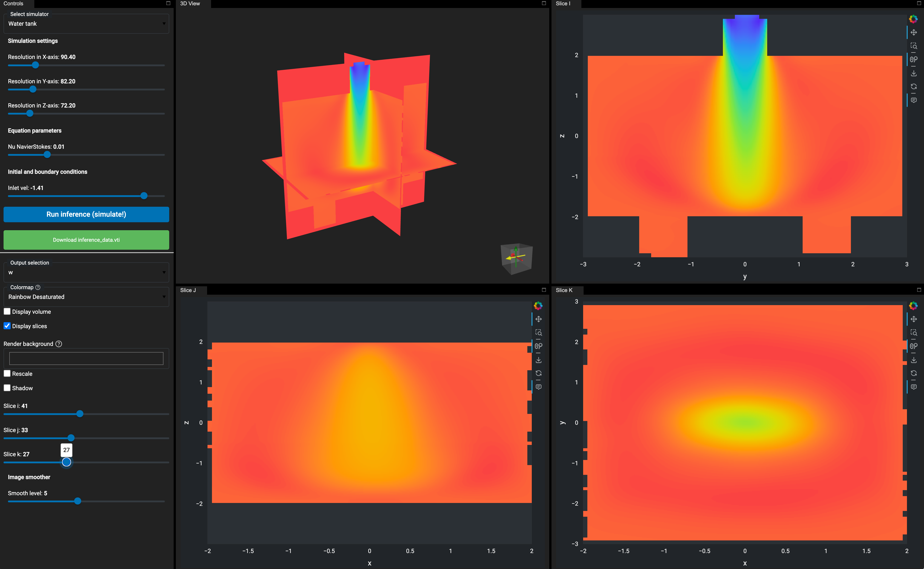Open the Output selection dropdown
The image size is (924, 569).
[86, 273]
